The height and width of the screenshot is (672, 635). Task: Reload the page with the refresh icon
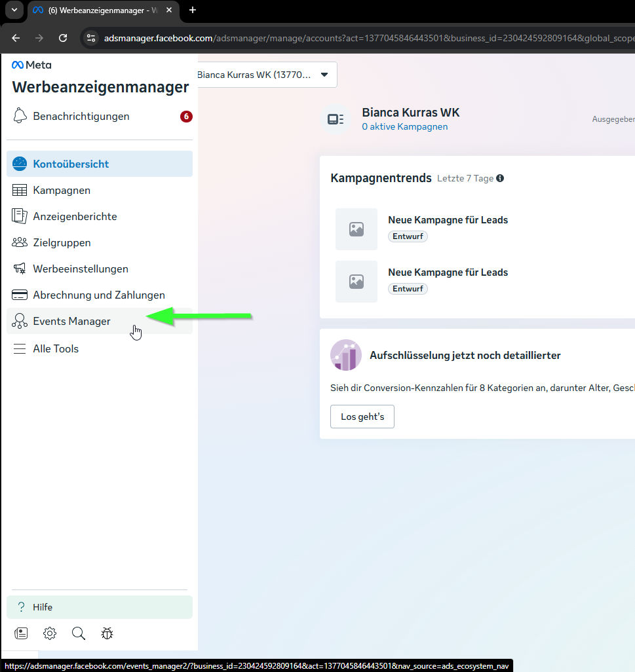[63, 38]
